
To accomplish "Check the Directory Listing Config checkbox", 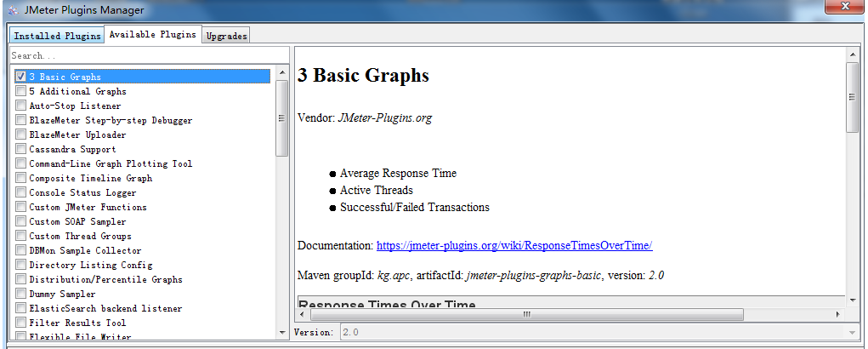I will click(x=20, y=264).
